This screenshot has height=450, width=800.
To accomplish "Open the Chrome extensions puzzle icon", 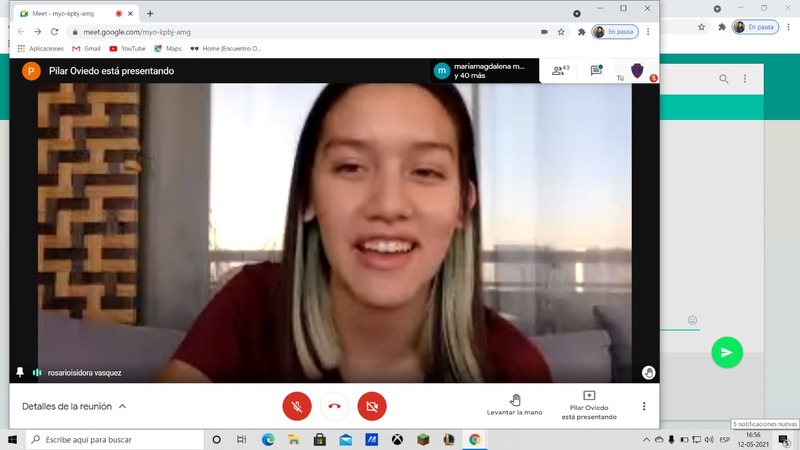I will pos(581,32).
